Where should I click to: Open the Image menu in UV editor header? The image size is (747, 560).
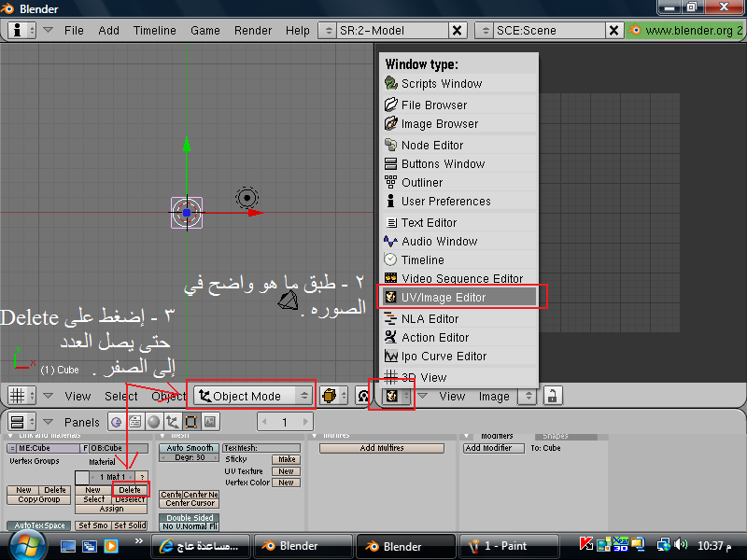click(x=494, y=396)
